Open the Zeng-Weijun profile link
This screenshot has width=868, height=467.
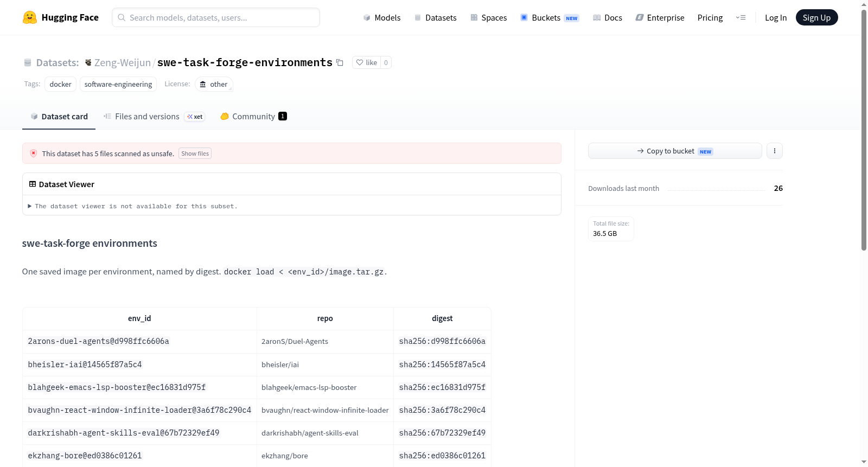pyautogui.click(x=123, y=62)
